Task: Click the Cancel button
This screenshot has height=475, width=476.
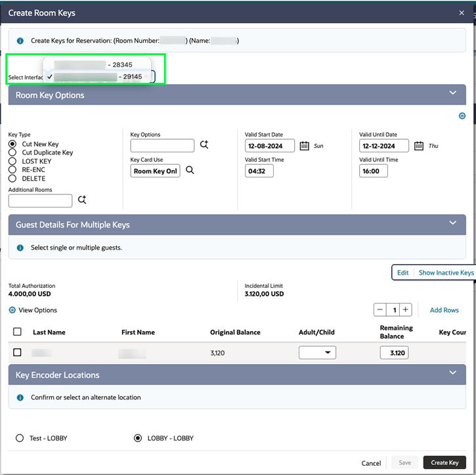Action: 371,463
